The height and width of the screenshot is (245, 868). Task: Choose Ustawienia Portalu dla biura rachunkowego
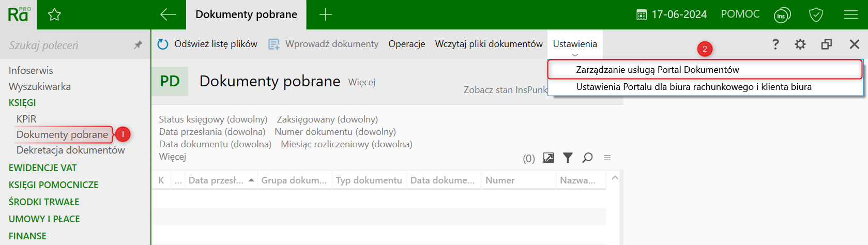706,87
